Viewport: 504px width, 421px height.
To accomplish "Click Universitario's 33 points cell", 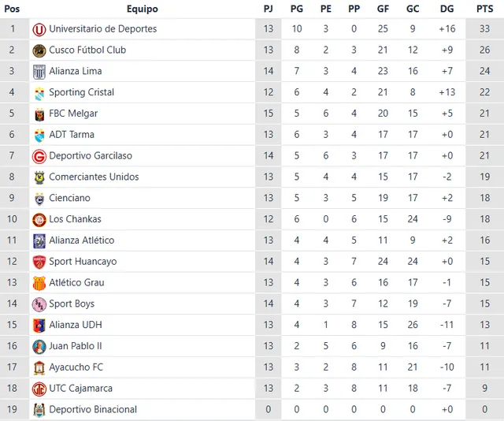I will point(484,29).
